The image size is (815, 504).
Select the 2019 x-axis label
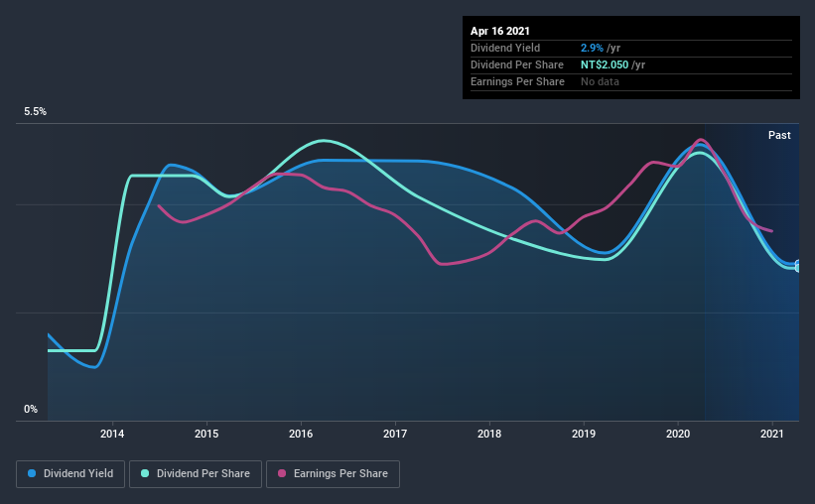(x=584, y=434)
